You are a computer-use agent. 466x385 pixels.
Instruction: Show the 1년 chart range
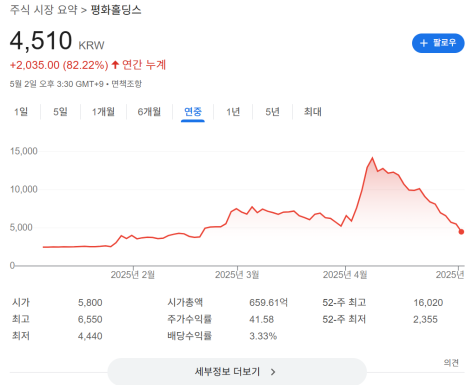pos(233,112)
